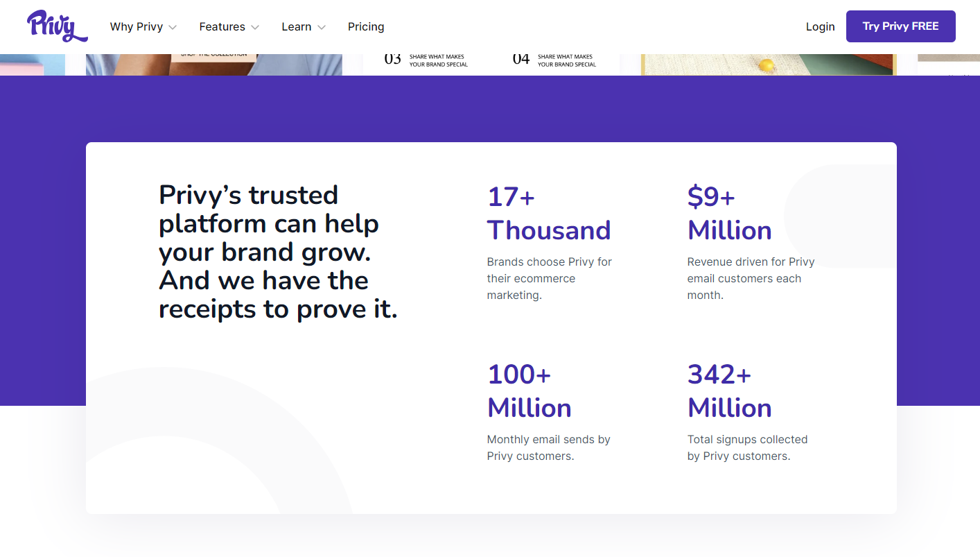
Task: Click the 17+ Thousand brands statistic
Action: tap(548, 214)
